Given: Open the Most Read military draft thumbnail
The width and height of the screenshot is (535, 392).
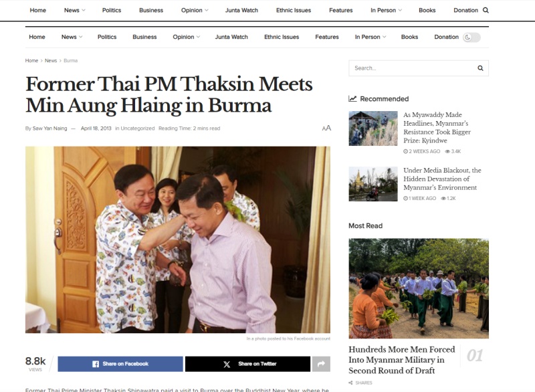Looking at the screenshot, I should (x=419, y=288).
